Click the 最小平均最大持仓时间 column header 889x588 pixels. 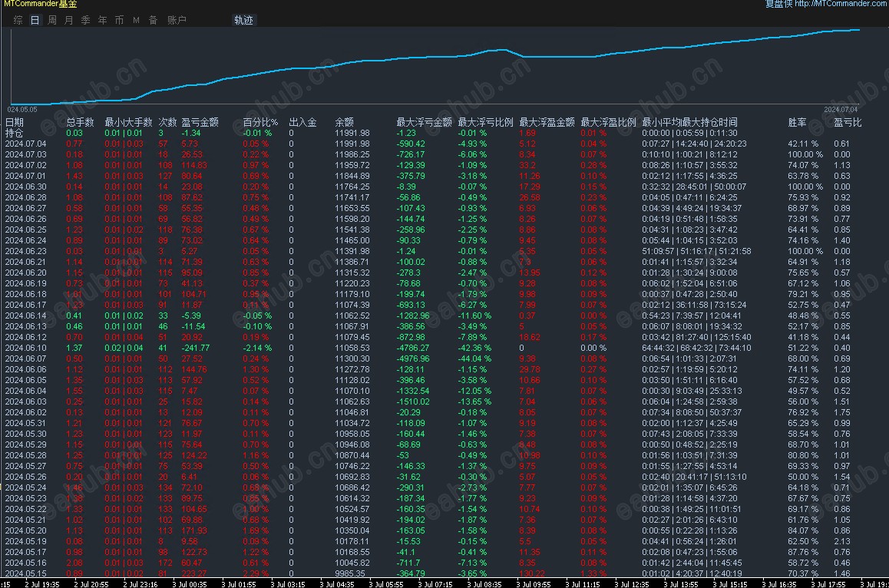tap(689, 123)
